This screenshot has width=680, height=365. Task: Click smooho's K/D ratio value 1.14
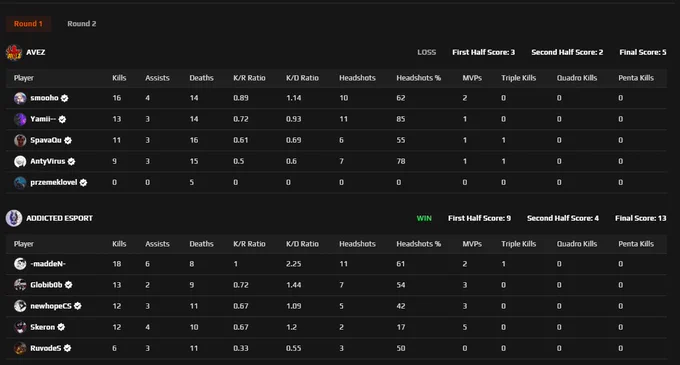click(x=294, y=98)
